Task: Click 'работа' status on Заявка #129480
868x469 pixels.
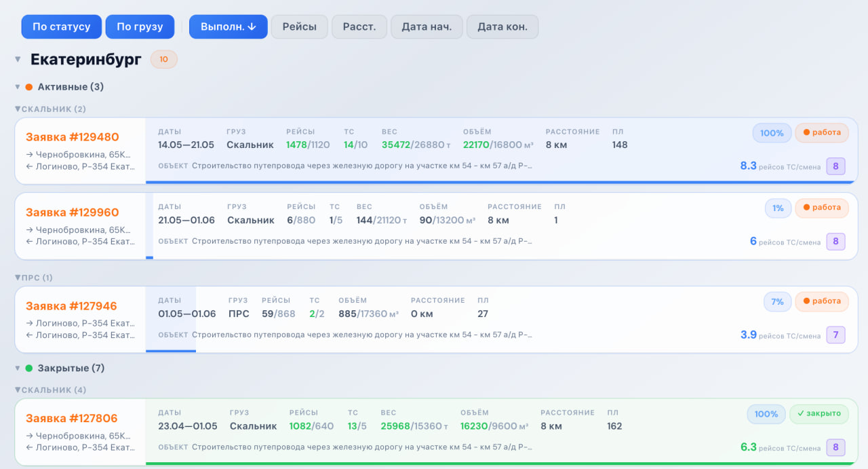Action: click(822, 132)
